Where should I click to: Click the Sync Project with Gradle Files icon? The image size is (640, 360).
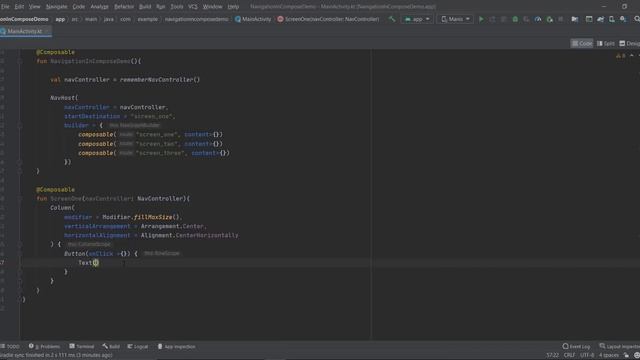click(600, 19)
